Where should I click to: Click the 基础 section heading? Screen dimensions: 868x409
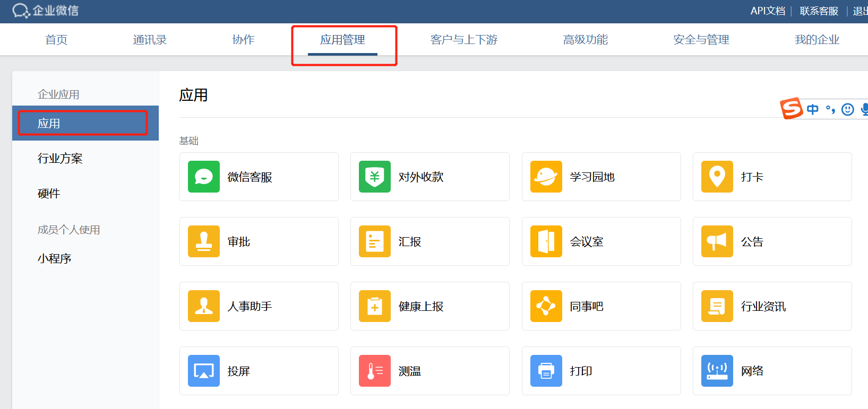189,141
